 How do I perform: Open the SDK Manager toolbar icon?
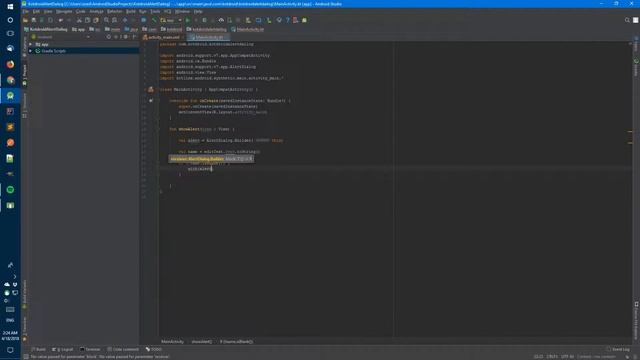click(x=269, y=20)
